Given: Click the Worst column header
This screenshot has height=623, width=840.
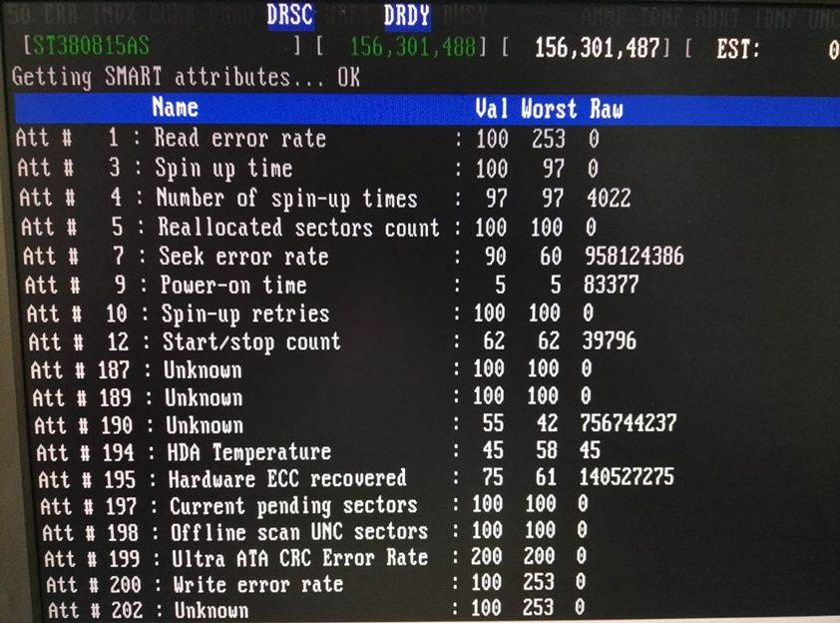Looking at the screenshot, I should coord(549,109).
